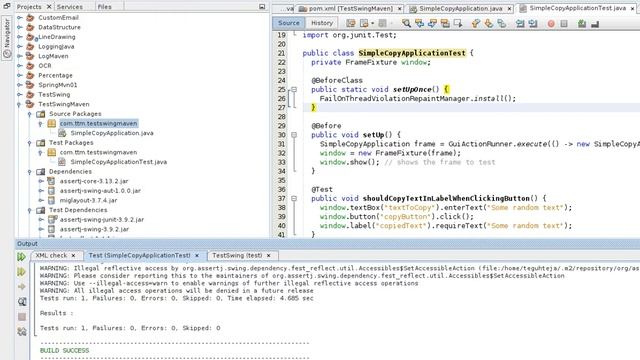This screenshot has height=360, width=640.
Task: Select SimpleCopyApplicationTest.java in project tree
Action: [x=118, y=162]
